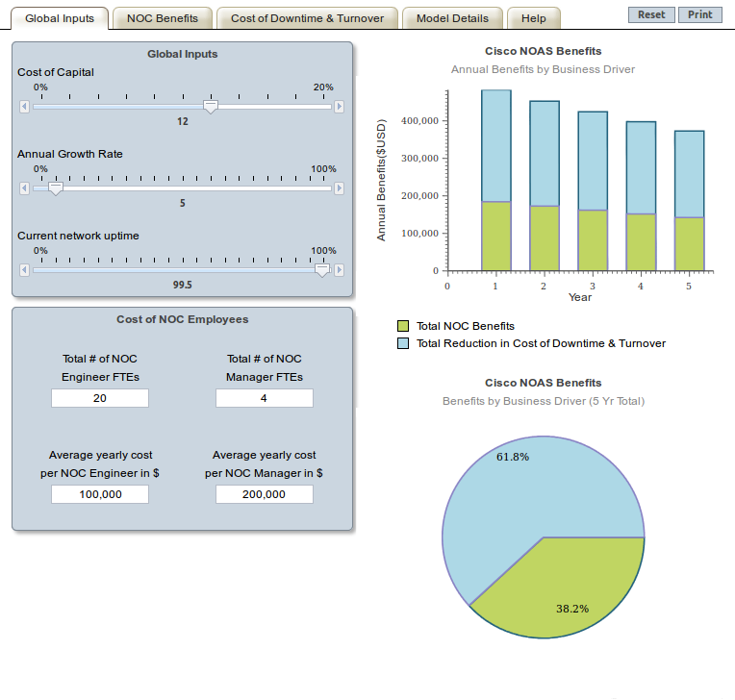This screenshot has width=735, height=700.
Task: Click the Year 4 green bar segment
Action: pos(642,242)
